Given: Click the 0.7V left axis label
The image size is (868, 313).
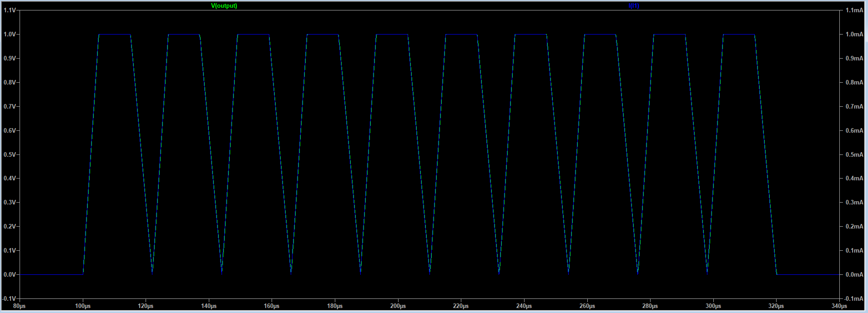Looking at the screenshot, I should pos(10,107).
